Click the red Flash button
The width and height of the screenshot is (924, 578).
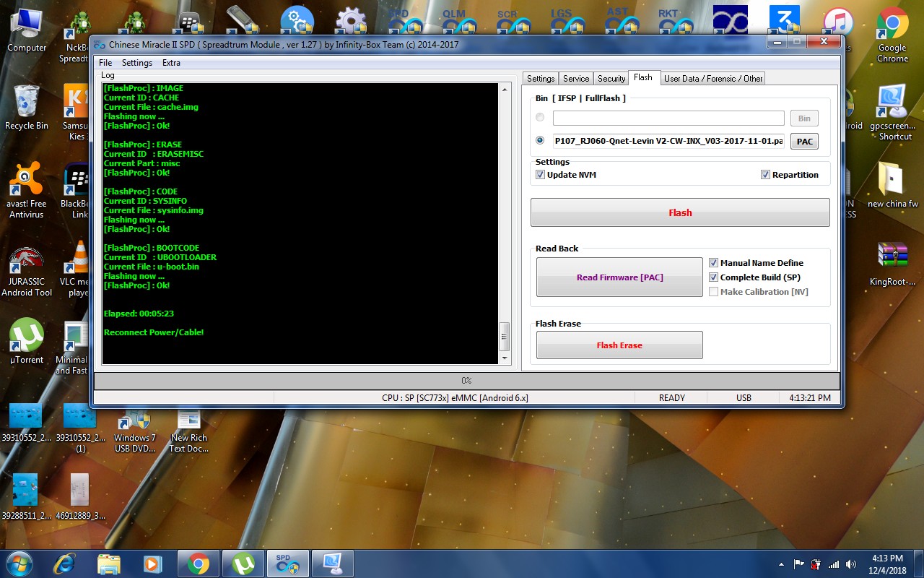680,212
